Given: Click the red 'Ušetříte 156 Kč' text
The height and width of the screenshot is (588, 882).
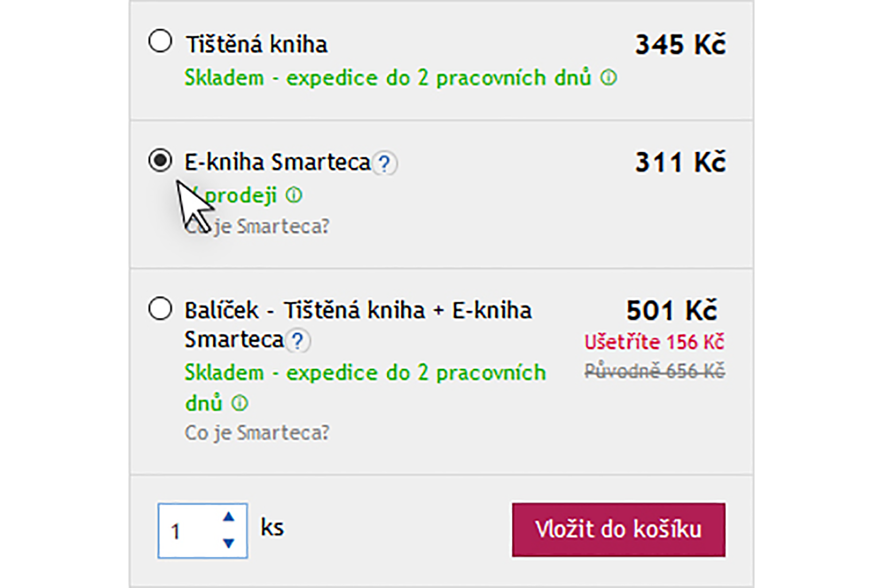Looking at the screenshot, I should click(654, 342).
